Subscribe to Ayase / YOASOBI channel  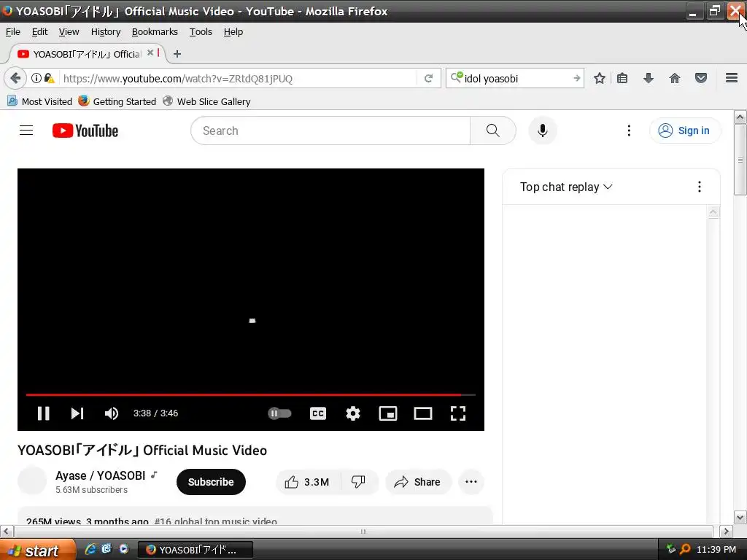pos(211,482)
